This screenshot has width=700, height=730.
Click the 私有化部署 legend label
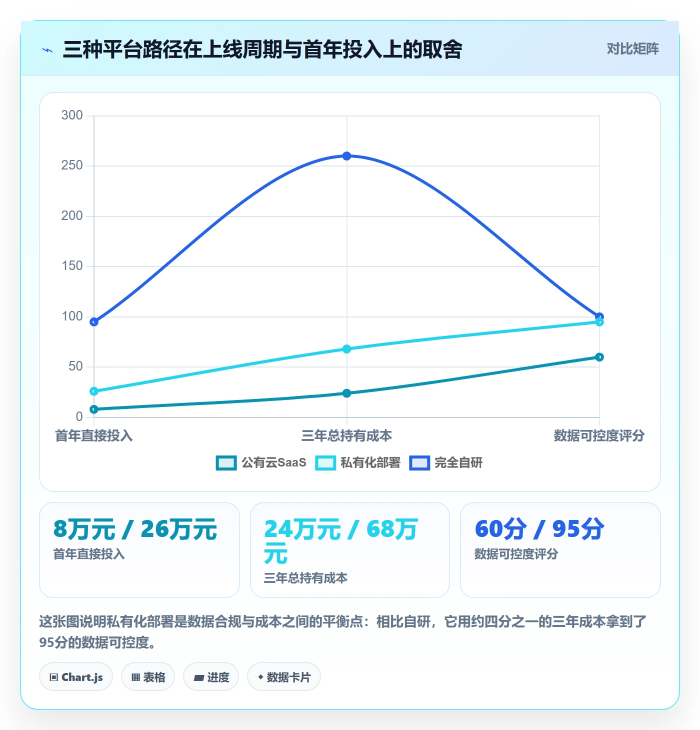tap(370, 462)
